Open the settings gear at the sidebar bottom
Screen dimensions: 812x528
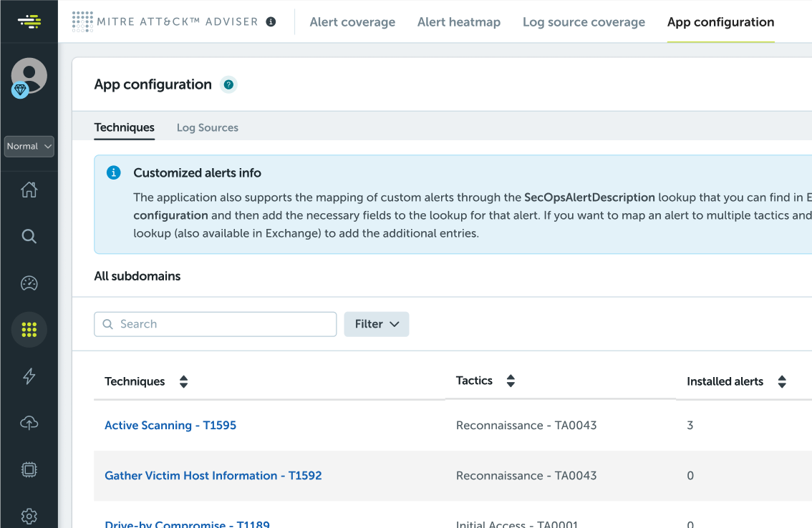point(29,516)
